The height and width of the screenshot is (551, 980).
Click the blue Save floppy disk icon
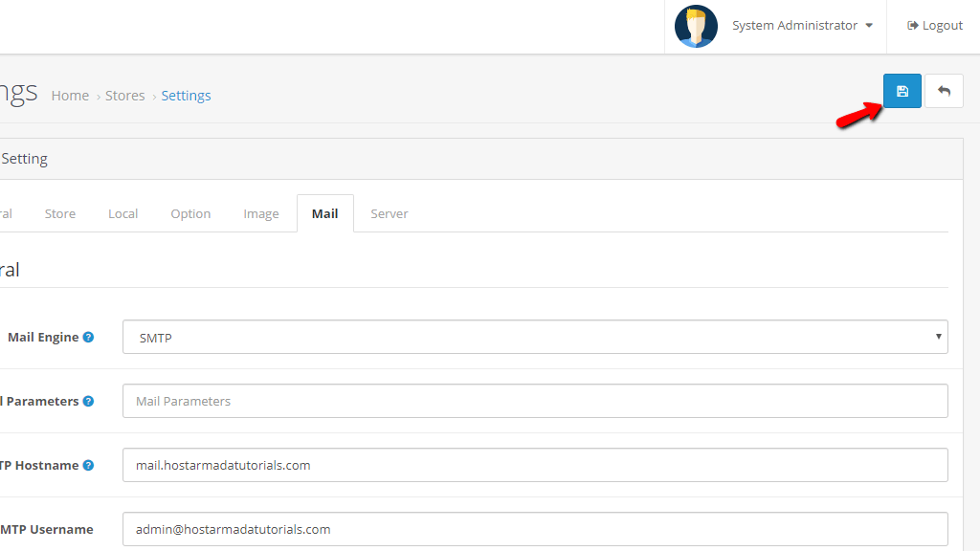[902, 91]
